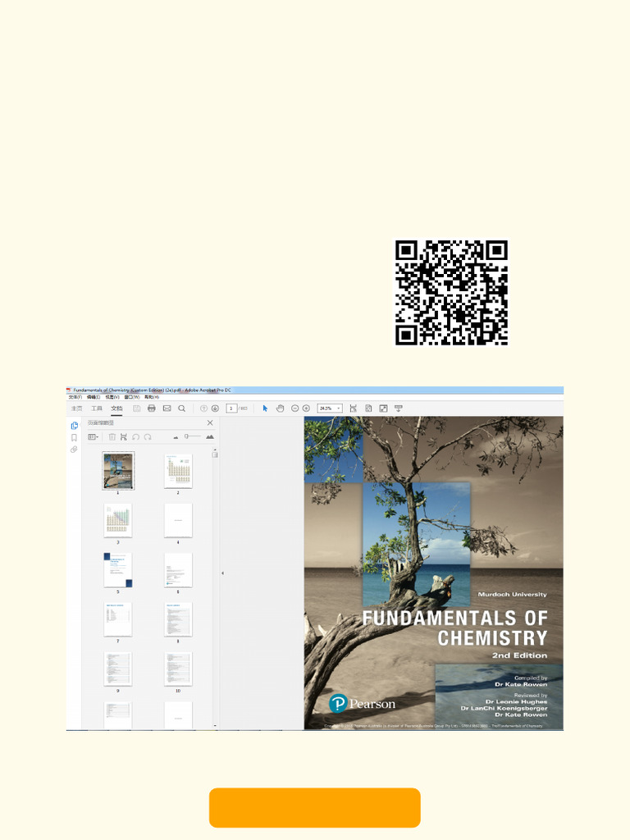
Task: Open the 窗口 (Window) menu
Action: pos(132,397)
